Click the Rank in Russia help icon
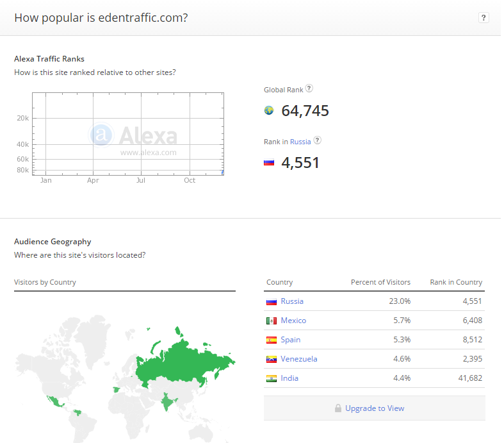Screen dimensions: 504x443 (x=317, y=141)
